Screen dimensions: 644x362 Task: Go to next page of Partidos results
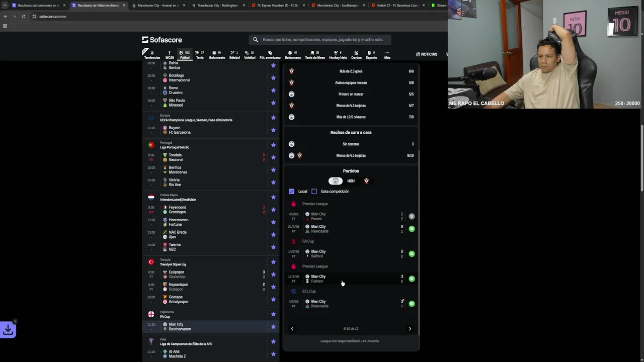tap(410, 329)
